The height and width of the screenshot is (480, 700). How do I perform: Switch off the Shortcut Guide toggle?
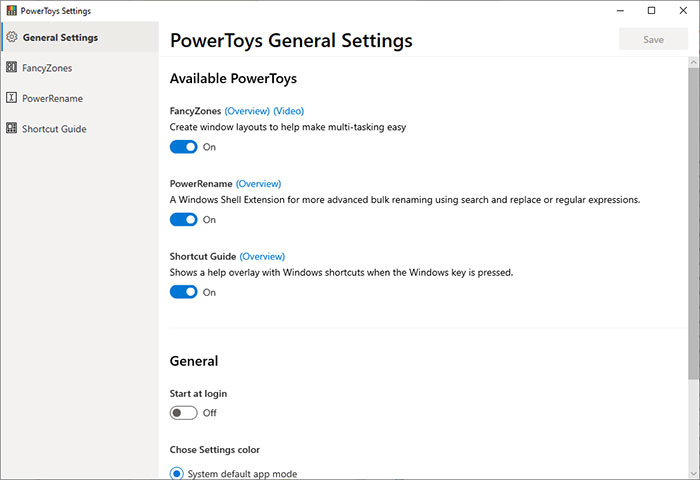183,292
